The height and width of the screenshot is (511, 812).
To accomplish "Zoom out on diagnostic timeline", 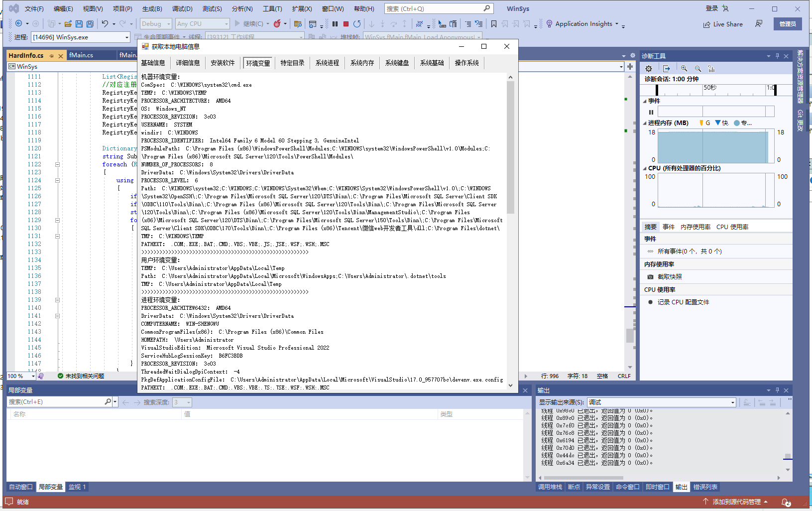I will 698,69.
